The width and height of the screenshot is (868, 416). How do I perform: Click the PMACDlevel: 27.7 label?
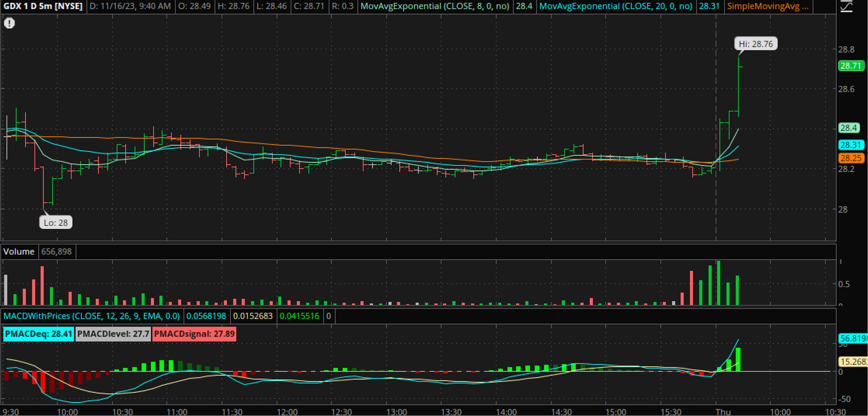113,334
